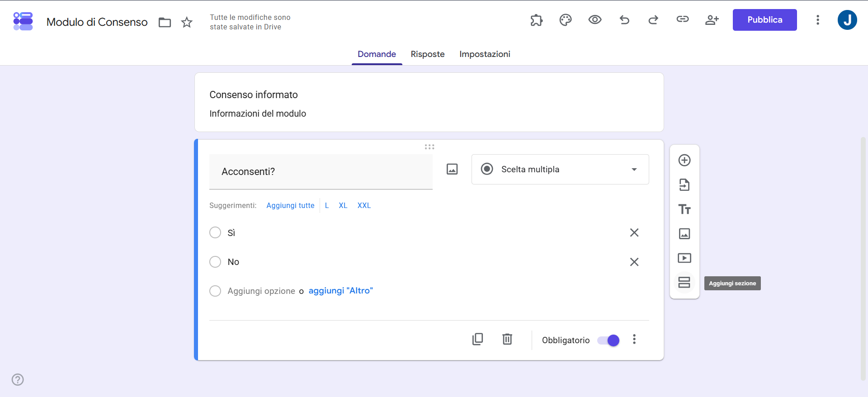Switch to Risposte tab
This screenshot has height=397, width=868.
click(428, 54)
